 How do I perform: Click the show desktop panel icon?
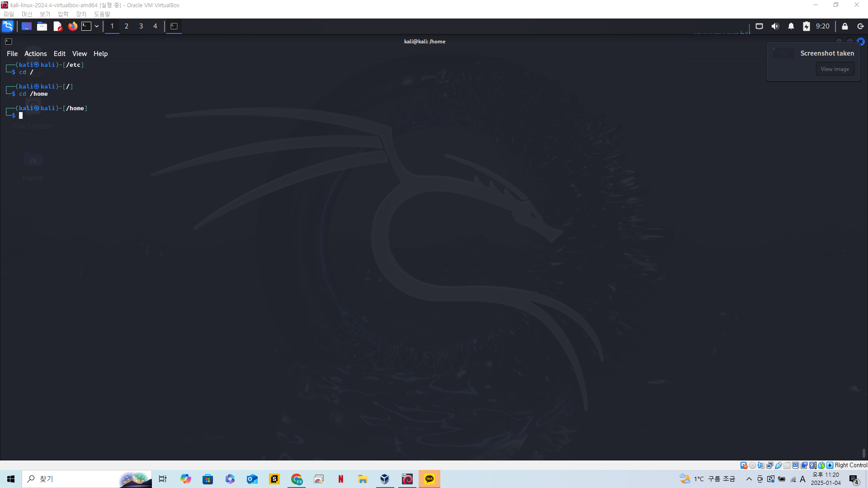click(27, 26)
